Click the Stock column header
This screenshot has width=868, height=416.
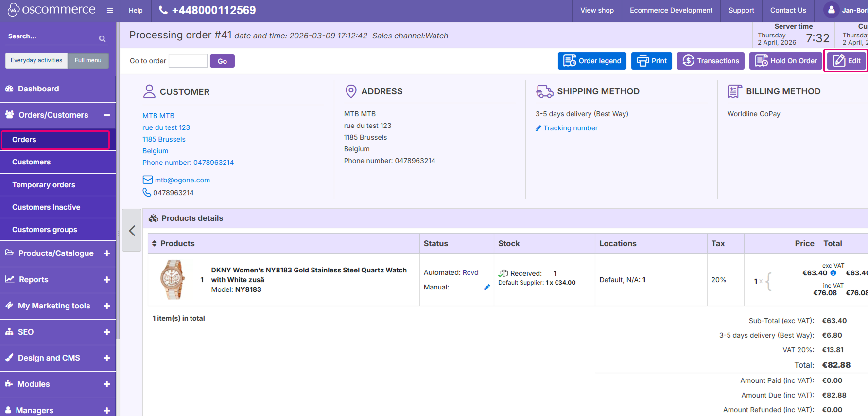(x=509, y=243)
